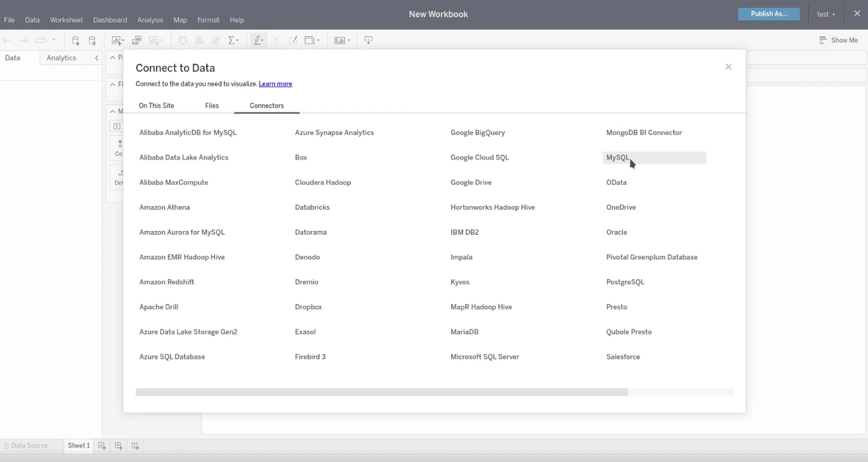The height and width of the screenshot is (462, 868).
Task: Click the Pause Auto Updates icon
Action: coord(92,41)
